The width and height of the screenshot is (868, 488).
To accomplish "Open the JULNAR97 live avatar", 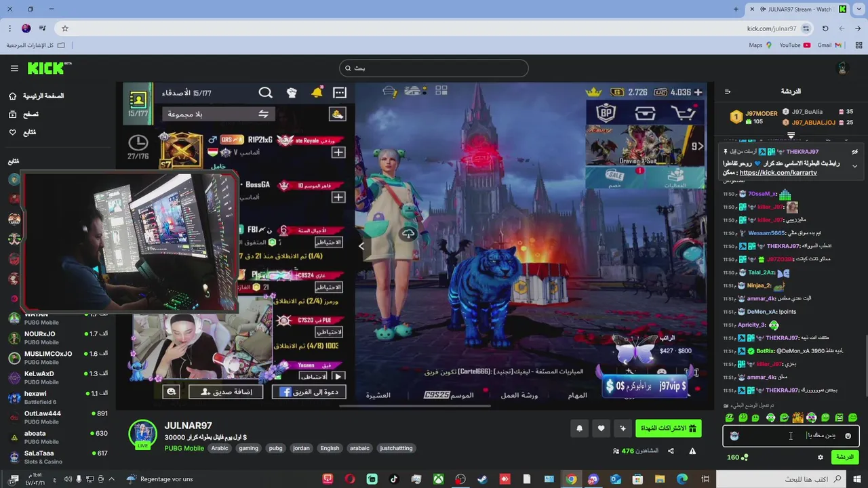I will point(142,435).
